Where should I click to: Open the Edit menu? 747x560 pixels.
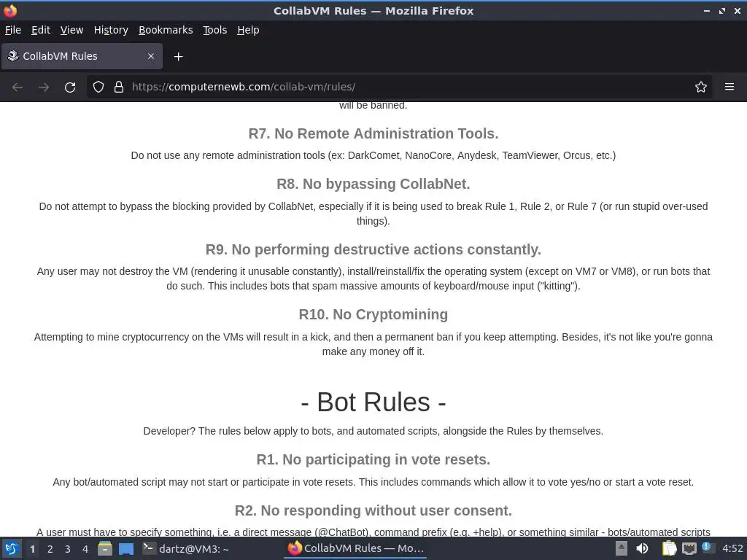(x=41, y=30)
